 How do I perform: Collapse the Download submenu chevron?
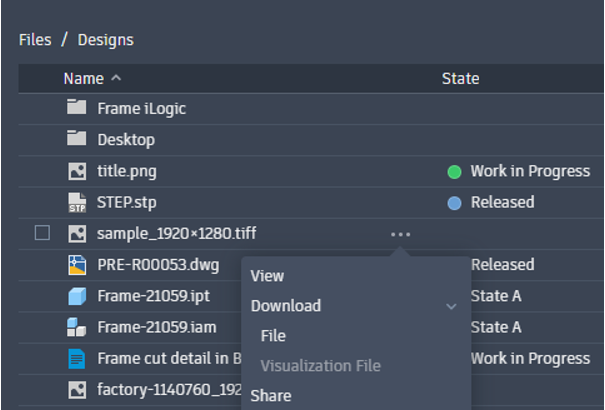click(451, 307)
